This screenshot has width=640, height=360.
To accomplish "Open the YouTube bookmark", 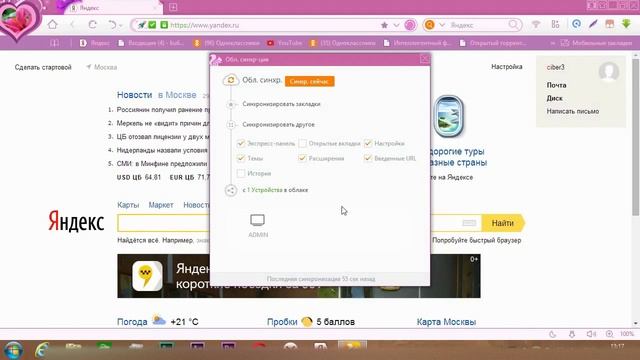I will coord(285,43).
